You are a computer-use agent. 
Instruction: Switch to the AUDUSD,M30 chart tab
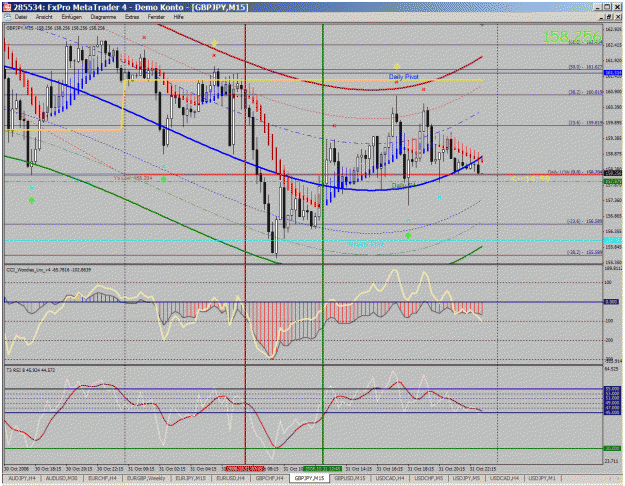(61, 478)
